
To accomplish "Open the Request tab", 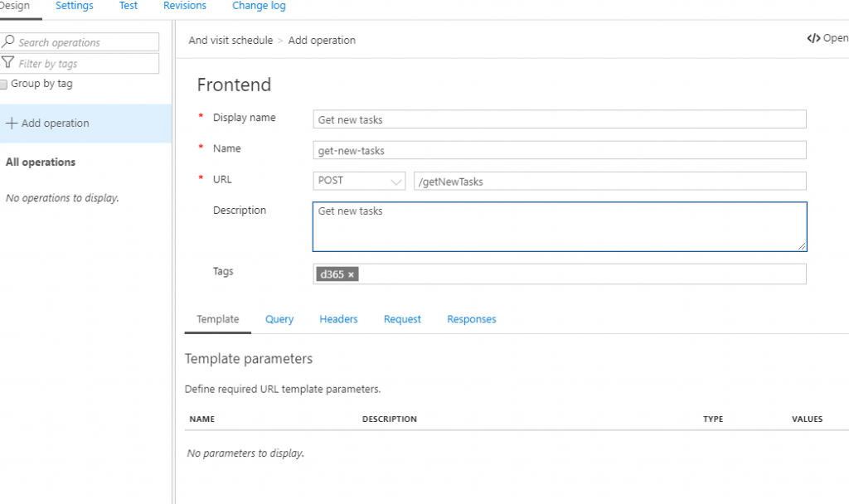I will click(x=402, y=319).
